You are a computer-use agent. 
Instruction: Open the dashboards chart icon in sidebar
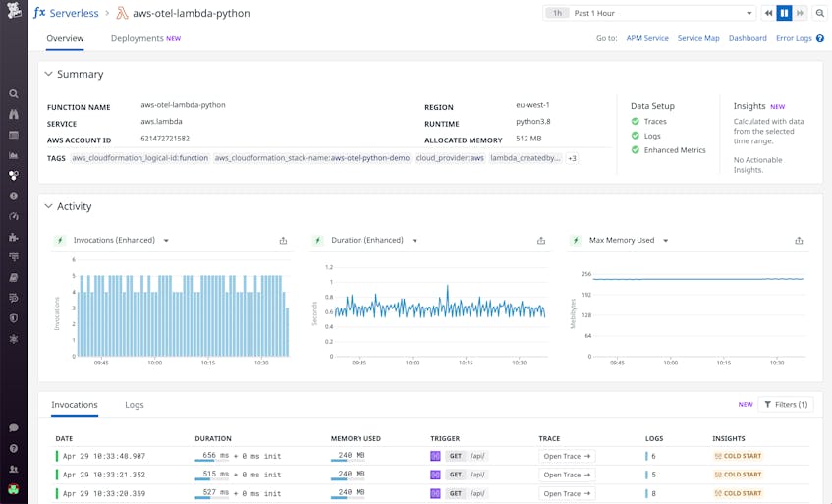click(x=14, y=155)
